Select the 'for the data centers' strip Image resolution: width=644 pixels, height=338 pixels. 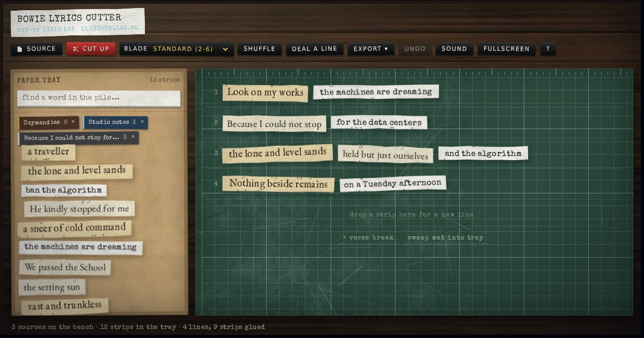(x=379, y=123)
